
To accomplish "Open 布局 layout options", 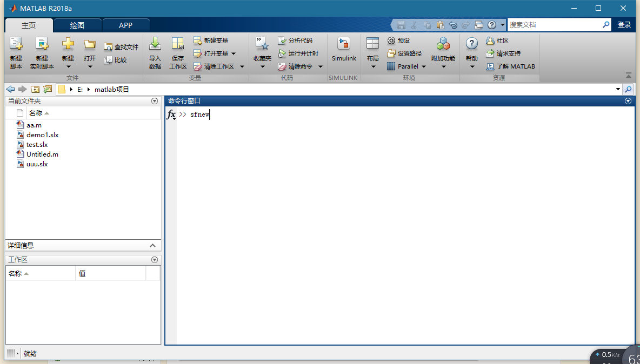I will [372, 53].
